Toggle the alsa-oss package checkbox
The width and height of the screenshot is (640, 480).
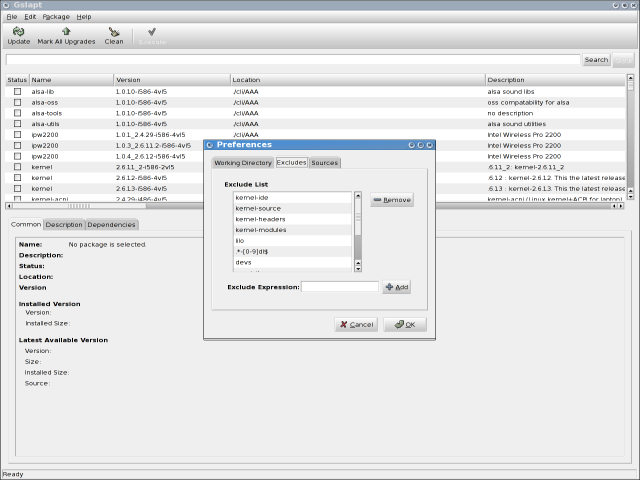(17, 102)
